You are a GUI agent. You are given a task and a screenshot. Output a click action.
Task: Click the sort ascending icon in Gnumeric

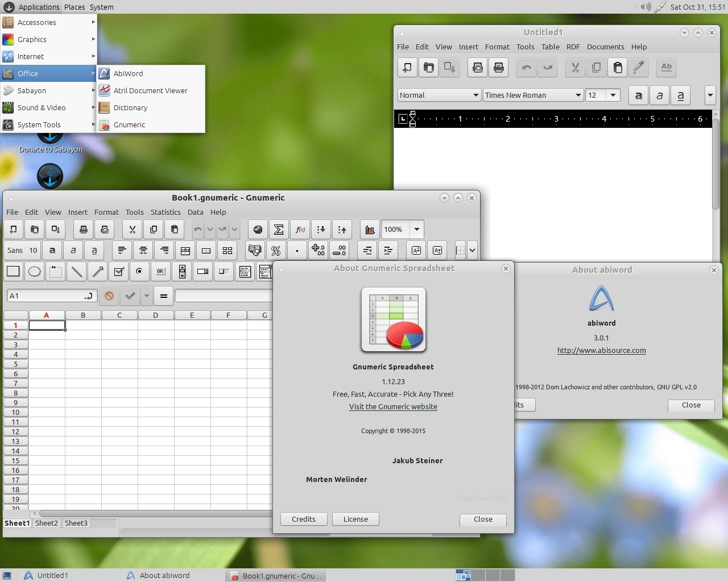[321, 230]
